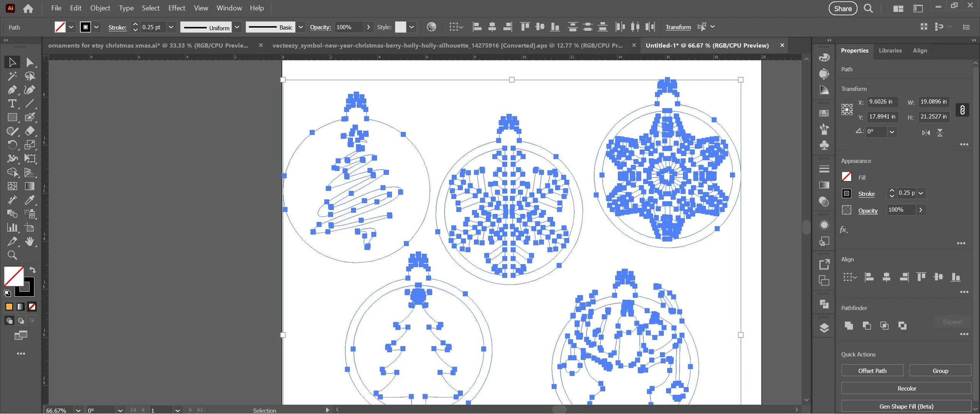
Task: Select the Direct Selection tool
Action: coord(30,62)
